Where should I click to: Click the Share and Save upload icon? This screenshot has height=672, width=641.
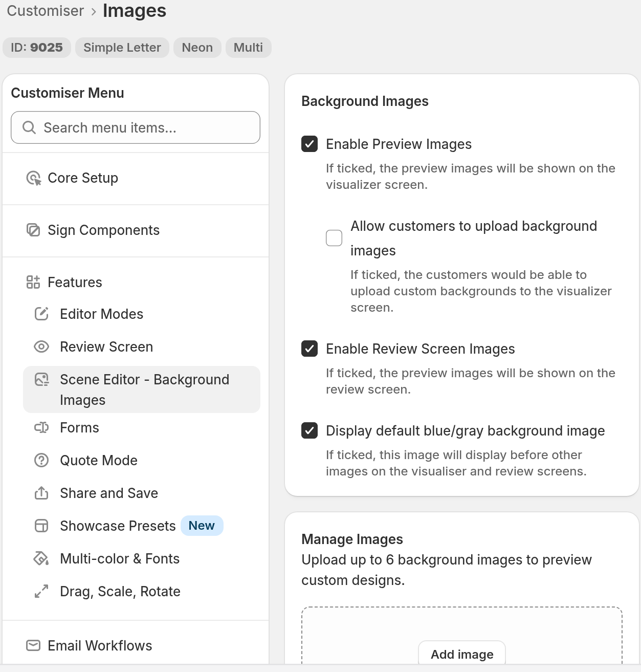(41, 493)
